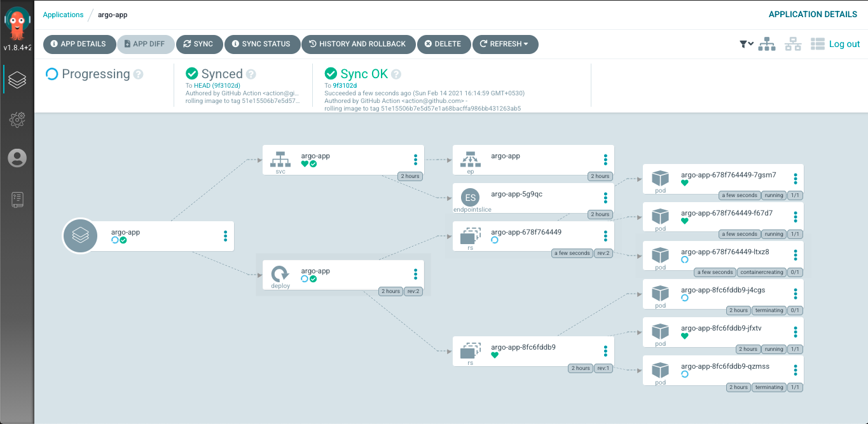Go to Applications breadcrumb link
Viewport: 868px width, 424px height.
pos(63,15)
